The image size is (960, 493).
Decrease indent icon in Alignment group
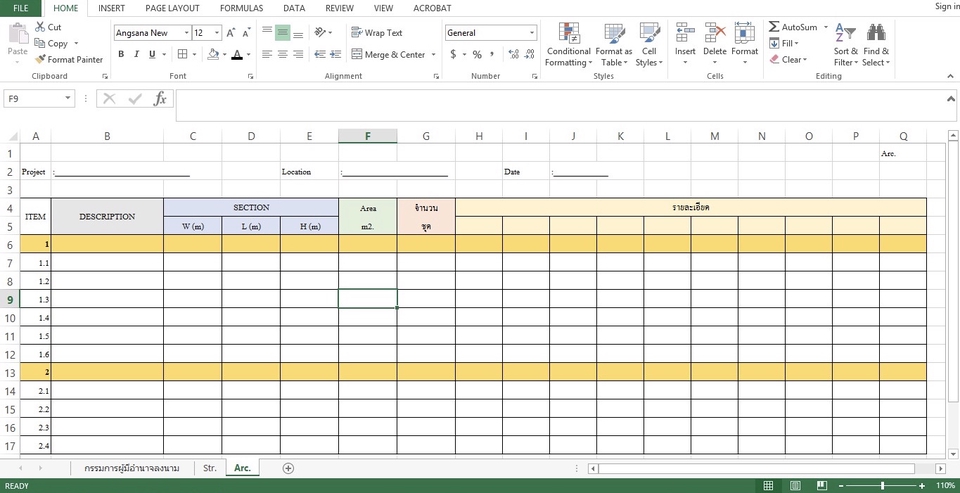[320, 54]
